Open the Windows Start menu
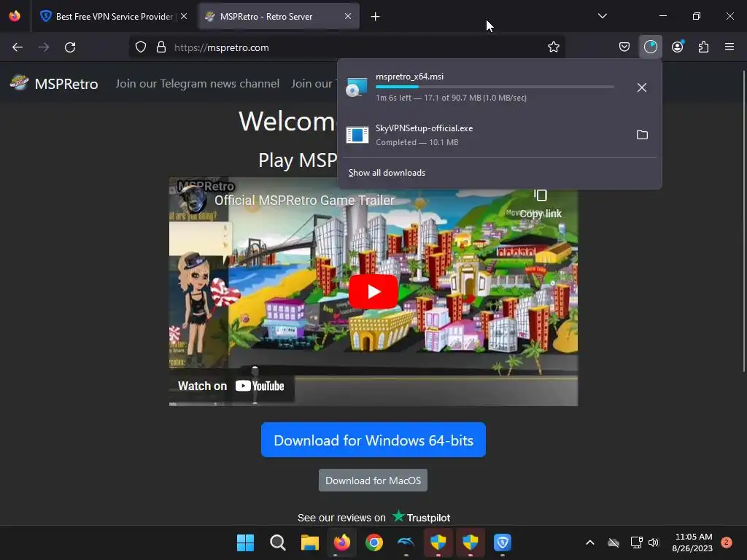This screenshot has width=747, height=560. [x=245, y=542]
